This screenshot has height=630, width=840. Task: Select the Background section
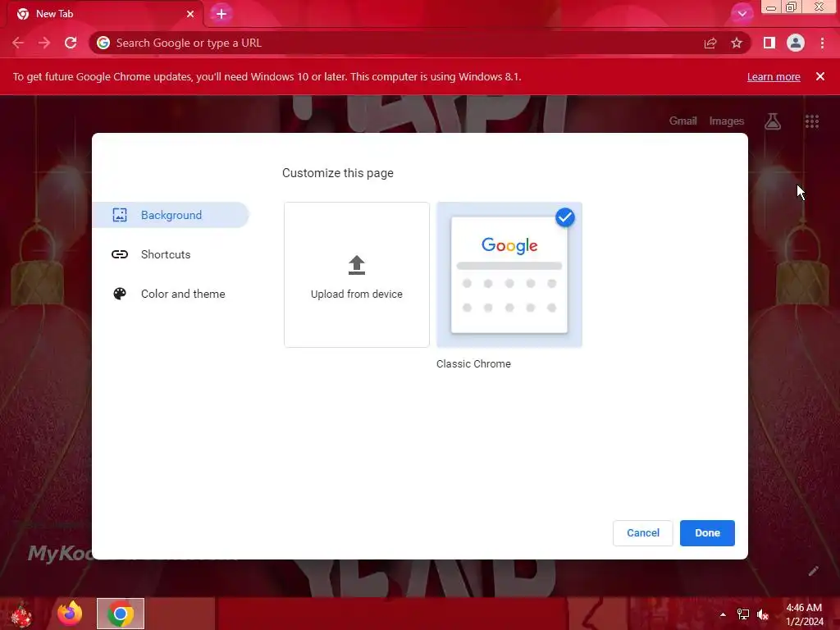171,215
